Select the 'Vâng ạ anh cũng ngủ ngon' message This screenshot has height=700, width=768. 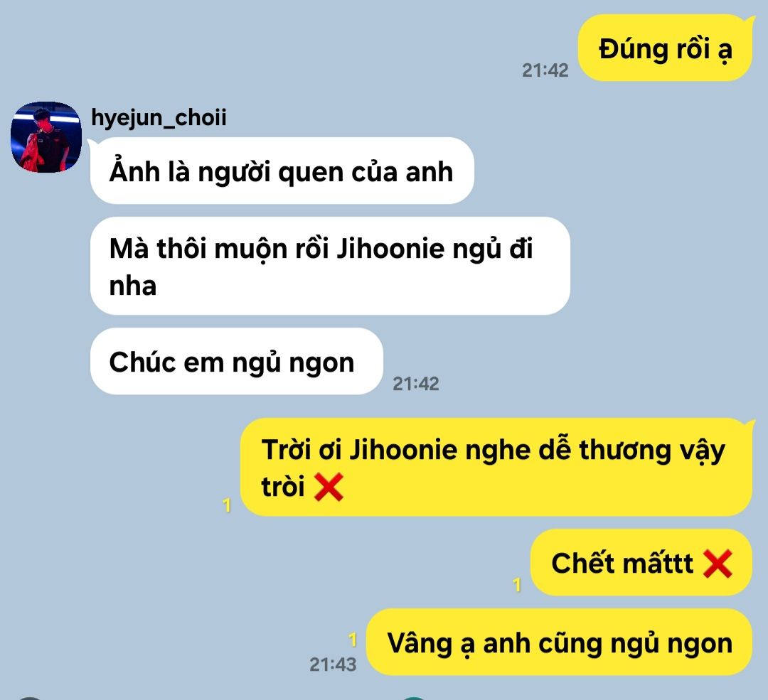560,642
